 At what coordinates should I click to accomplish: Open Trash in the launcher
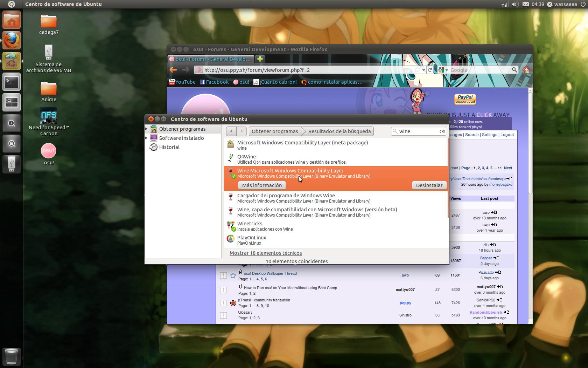point(12,356)
